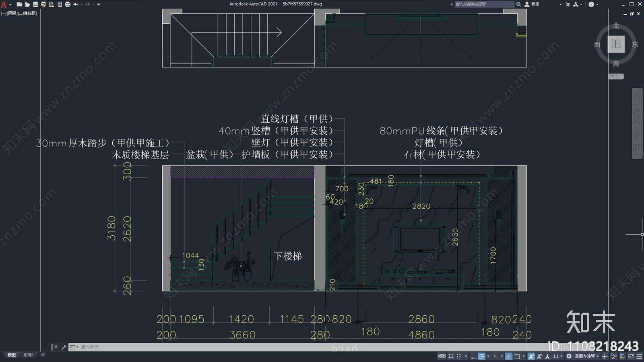The width and height of the screenshot is (644, 362).
Task: Click the hardware acceleration icon
Action: coord(622,356)
